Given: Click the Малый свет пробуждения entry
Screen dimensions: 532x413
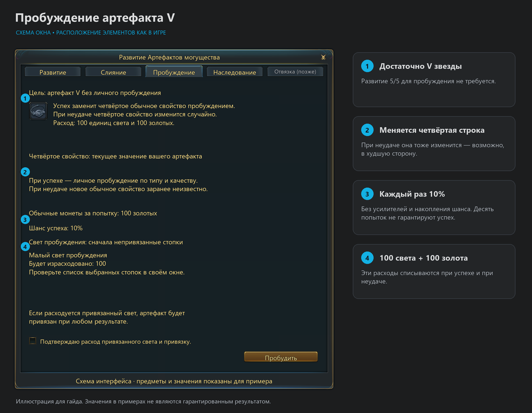Looking at the screenshot, I should tap(68, 255).
